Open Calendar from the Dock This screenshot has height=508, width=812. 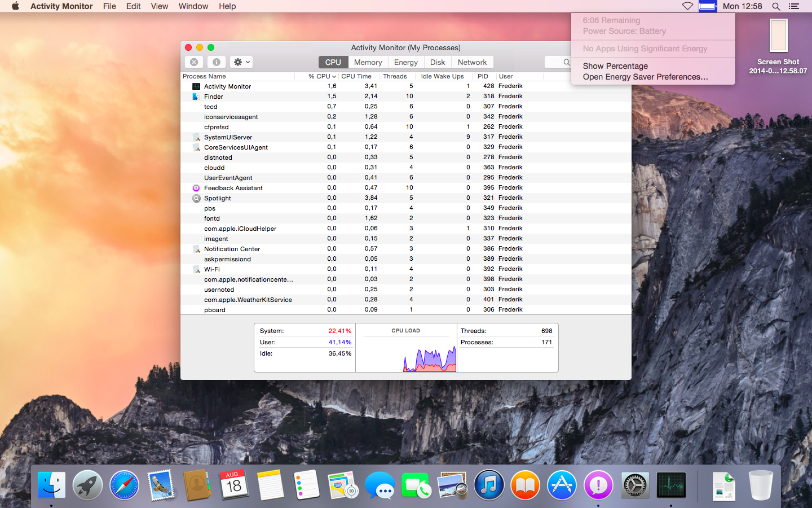click(x=233, y=485)
